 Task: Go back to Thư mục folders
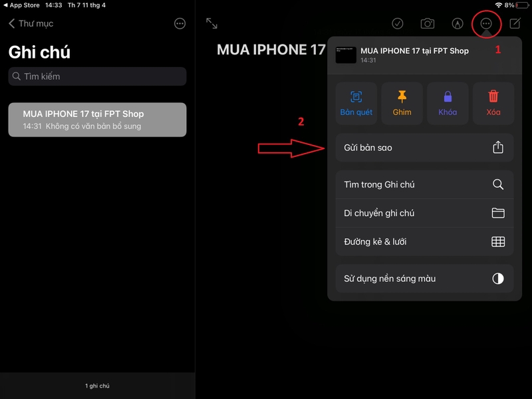pyautogui.click(x=31, y=23)
